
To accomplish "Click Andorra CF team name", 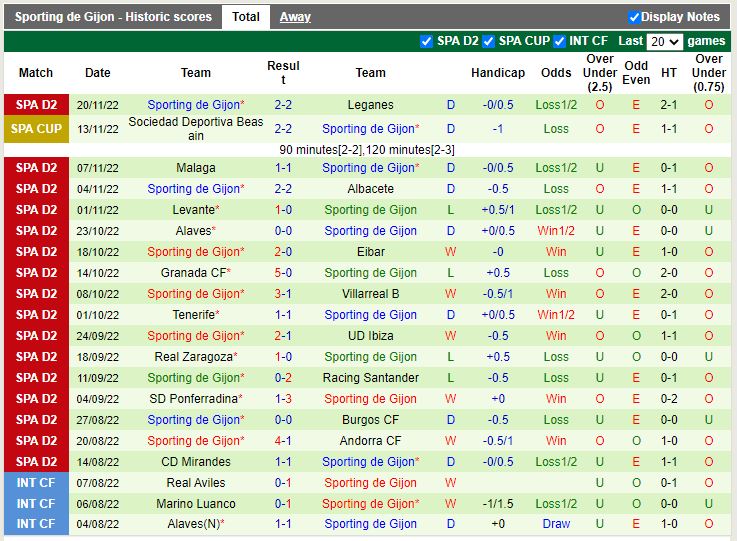I will 370,441.
